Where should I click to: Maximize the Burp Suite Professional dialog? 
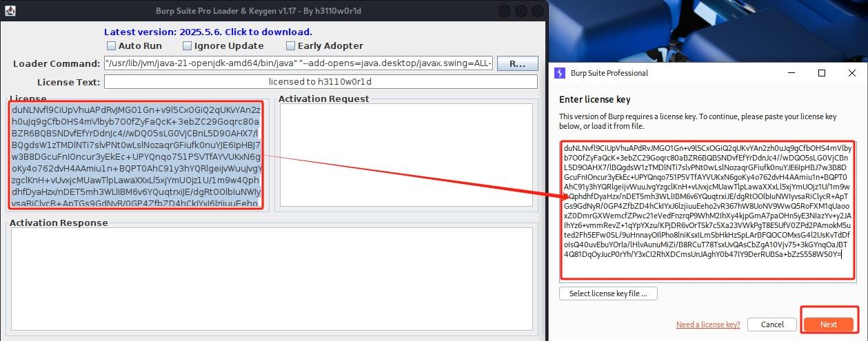[x=822, y=73]
